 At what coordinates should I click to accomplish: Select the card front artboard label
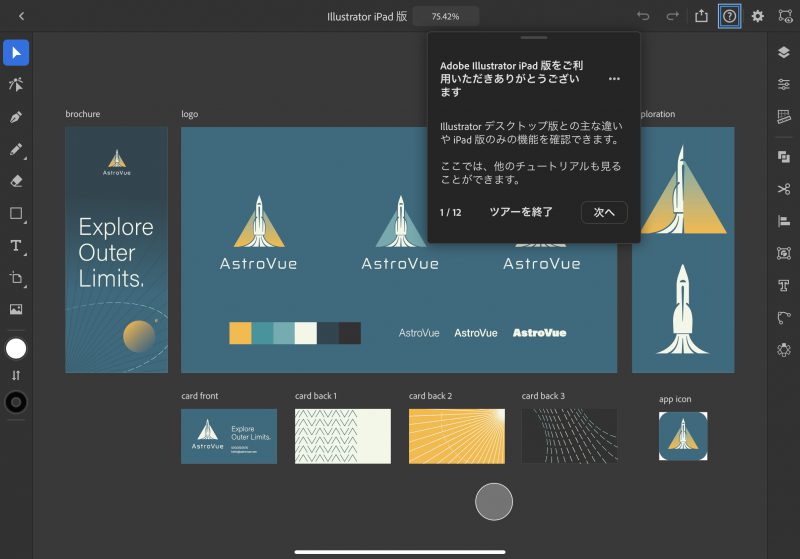(x=199, y=396)
